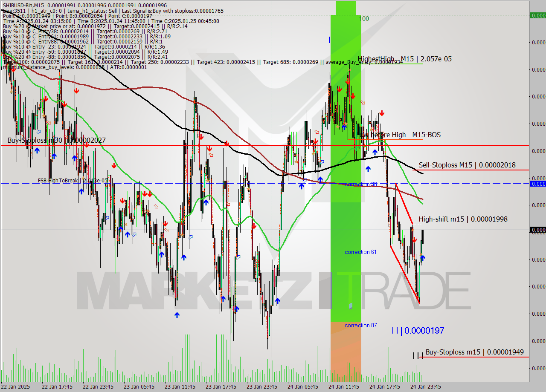The width and height of the screenshot is (546, 392).
Task: Select the Low before High M15-BOS label
Action: (x=398, y=135)
